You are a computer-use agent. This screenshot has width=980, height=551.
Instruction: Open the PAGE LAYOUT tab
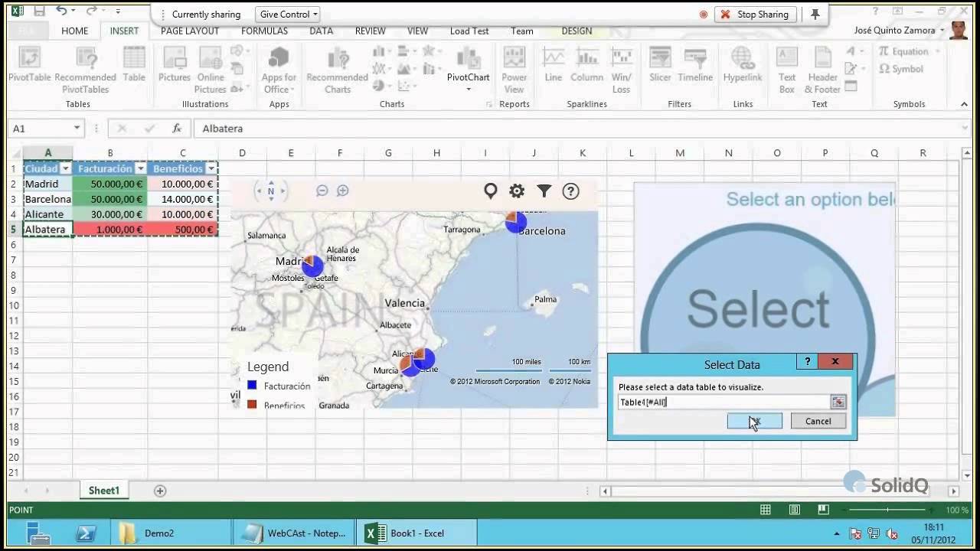coord(190,31)
